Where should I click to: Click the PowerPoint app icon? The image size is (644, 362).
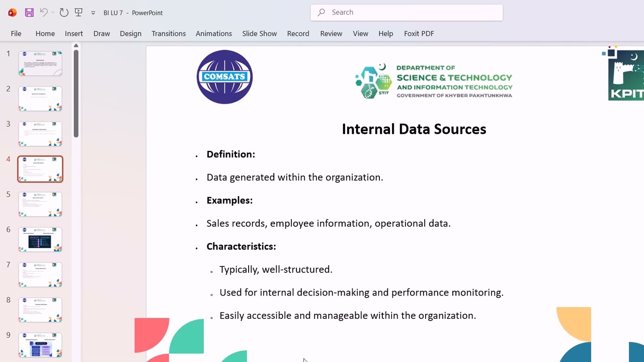[12, 13]
